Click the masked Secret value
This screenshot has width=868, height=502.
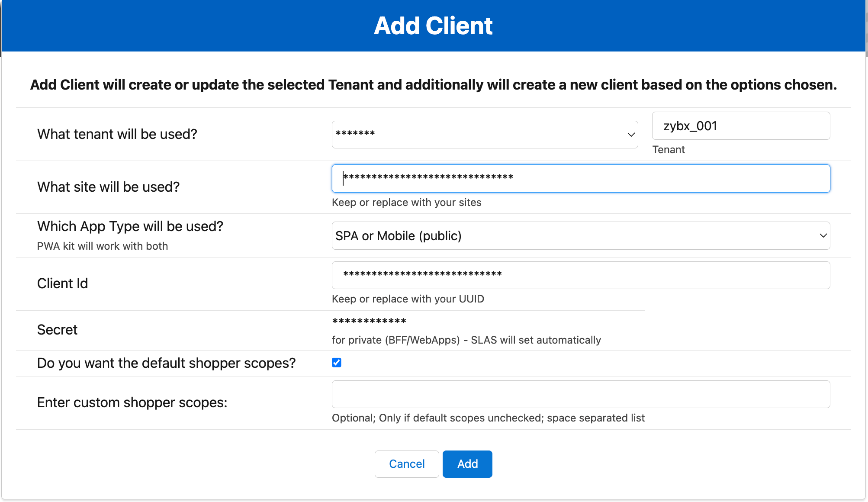(369, 321)
